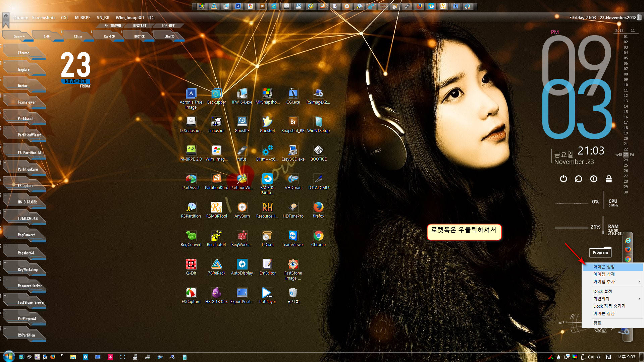Image resolution: width=644 pixels, height=362 pixels.
Task: Open the GhostPE desktop icon
Action: coord(242,124)
